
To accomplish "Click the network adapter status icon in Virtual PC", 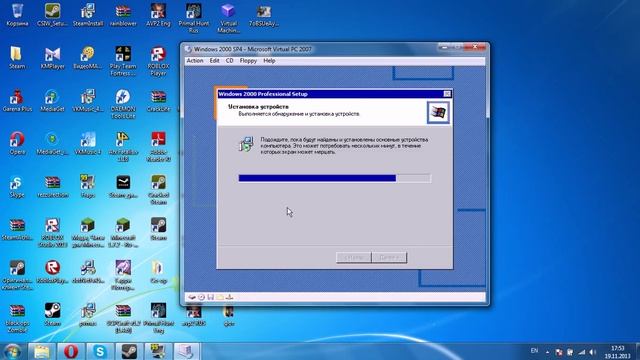I will [x=229, y=297].
